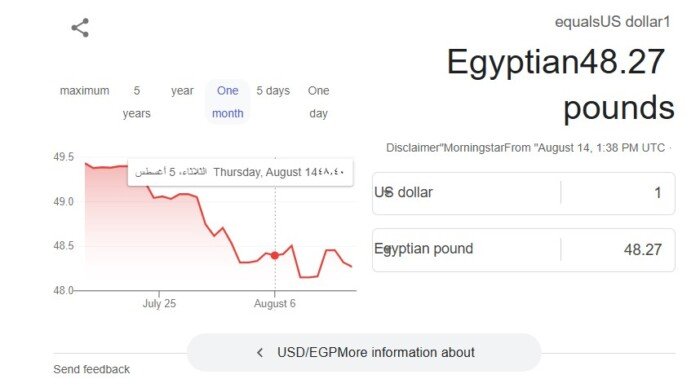Edit the US dollar amount field
The image size is (700, 392).
click(x=618, y=193)
